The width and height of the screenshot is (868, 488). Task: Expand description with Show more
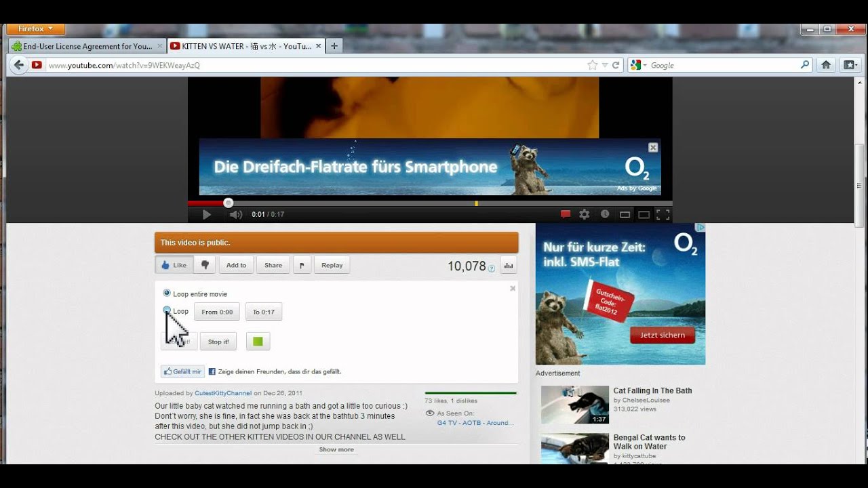(336, 449)
